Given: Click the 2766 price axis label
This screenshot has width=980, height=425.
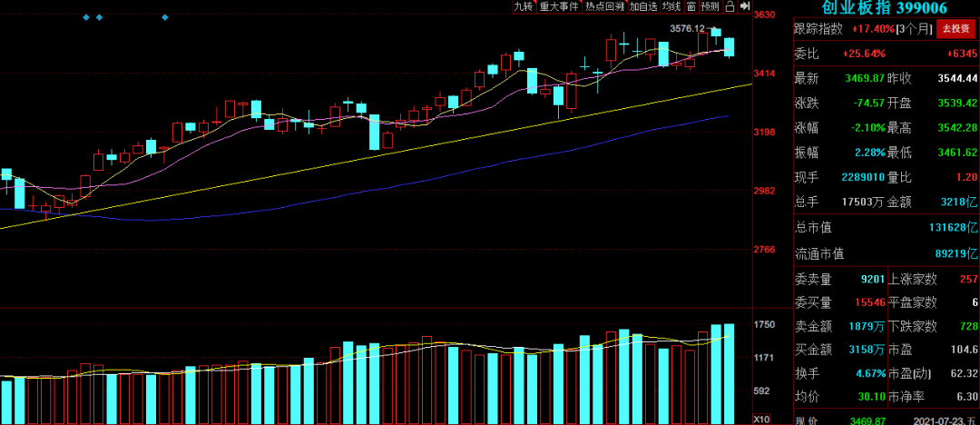Looking at the screenshot, I should pos(764,250).
